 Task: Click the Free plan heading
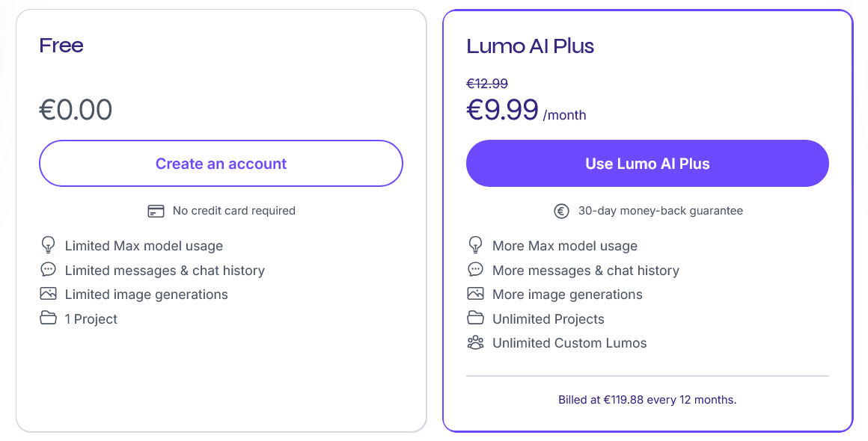pyautogui.click(x=61, y=46)
